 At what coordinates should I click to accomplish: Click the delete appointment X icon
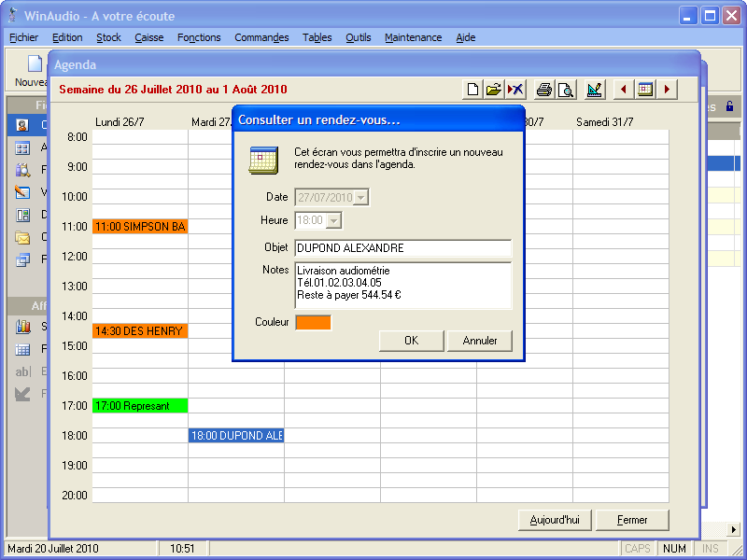[x=515, y=90]
